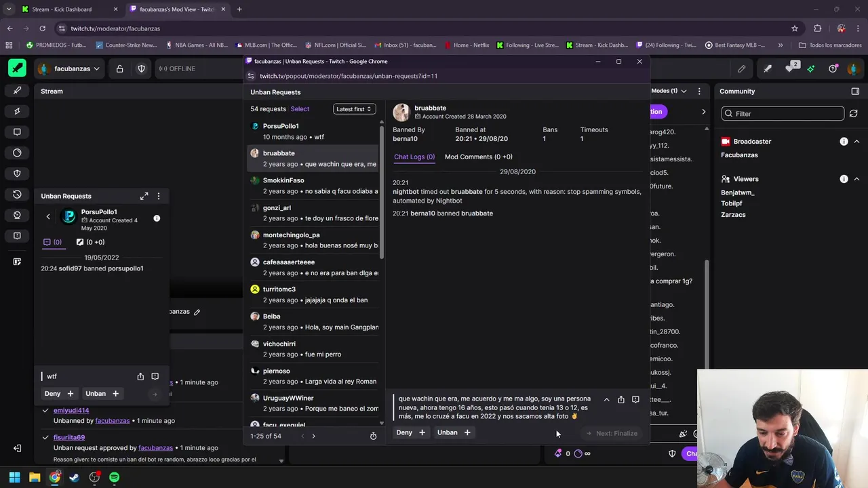The width and height of the screenshot is (868, 488).
Task: Collapse the bruabbate request message text
Action: (606, 400)
